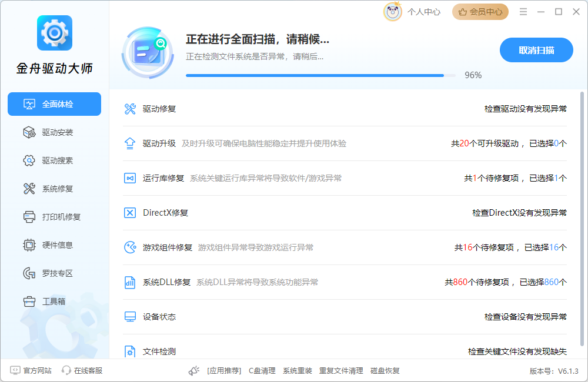Click the 驱动升级 upload arrow icon
Screen dimensions: 588x382
point(130,143)
